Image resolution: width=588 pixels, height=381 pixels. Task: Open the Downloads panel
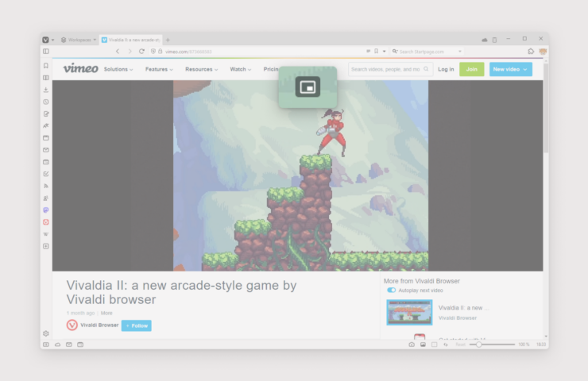tap(46, 90)
